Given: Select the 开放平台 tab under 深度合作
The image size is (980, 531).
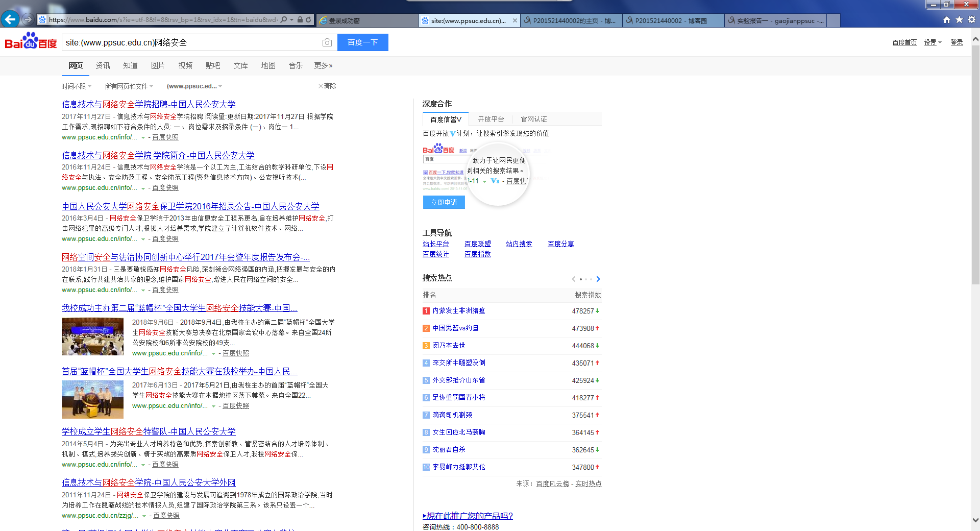Looking at the screenshot, I should [x=491, y=119].
